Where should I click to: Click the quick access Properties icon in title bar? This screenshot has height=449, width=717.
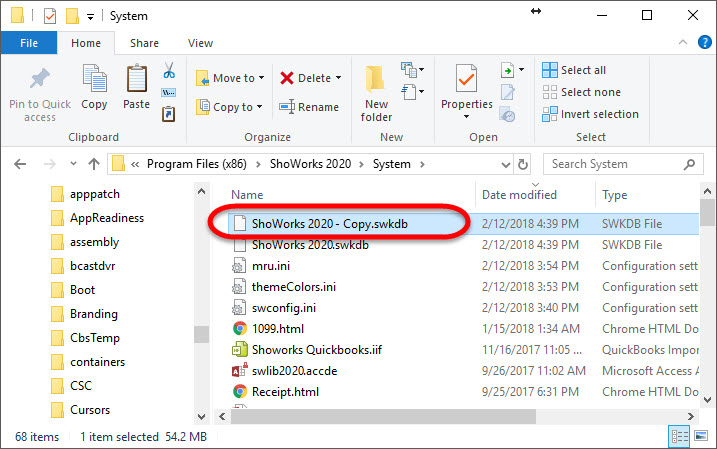(49, 16)
